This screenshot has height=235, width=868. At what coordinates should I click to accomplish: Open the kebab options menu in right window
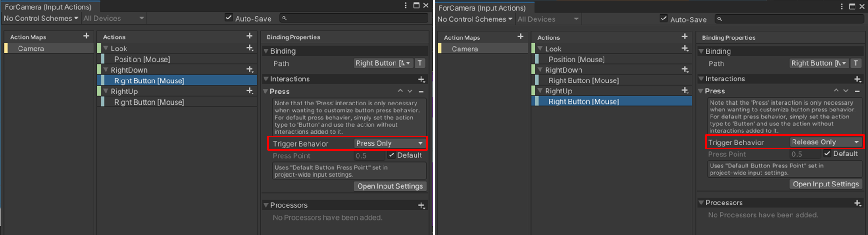click(842, 6)
